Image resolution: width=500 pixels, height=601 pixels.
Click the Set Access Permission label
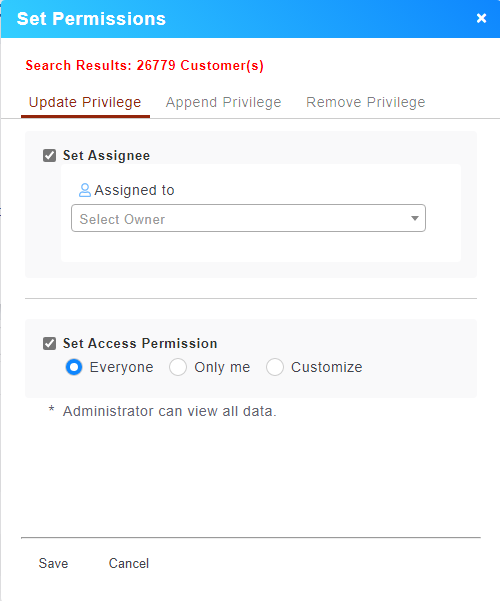click(140, 343)
